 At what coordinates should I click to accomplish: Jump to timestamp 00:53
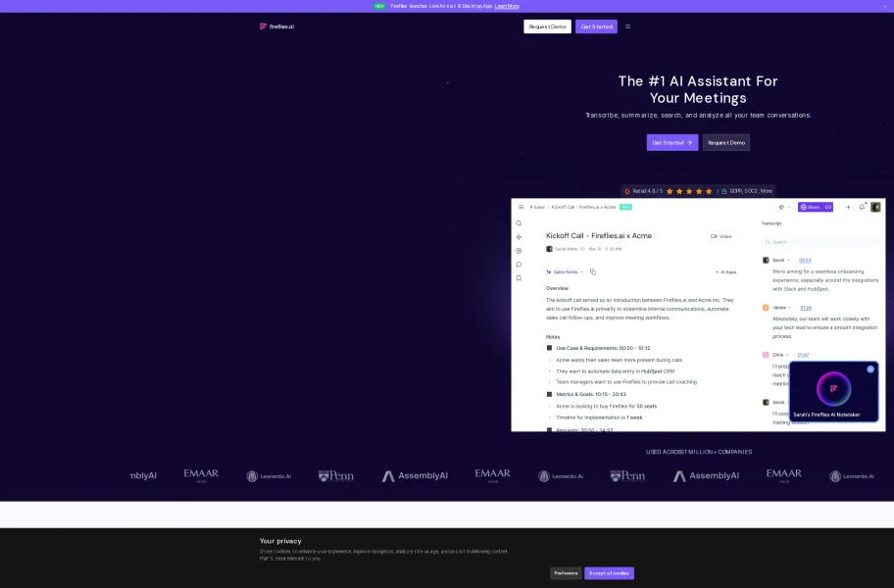pyautogui.click(x=805, y=261)
